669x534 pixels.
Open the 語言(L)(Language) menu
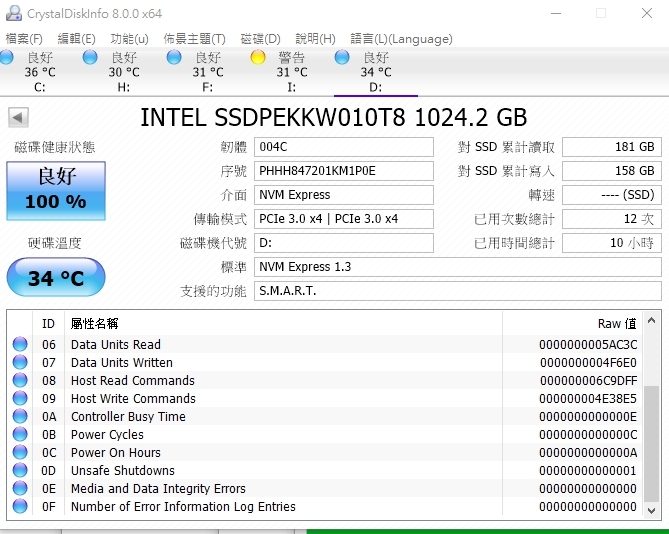pyautogui.click(x=401, y=39)
